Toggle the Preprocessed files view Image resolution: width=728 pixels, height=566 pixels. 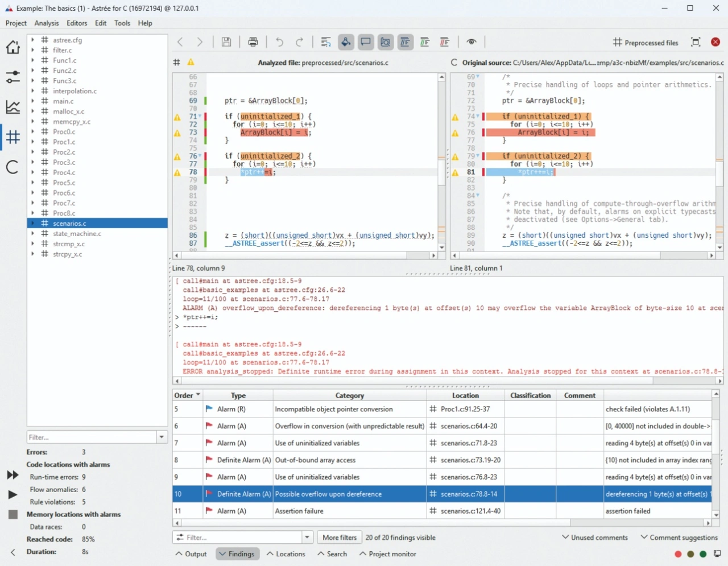tap(646, 43)
